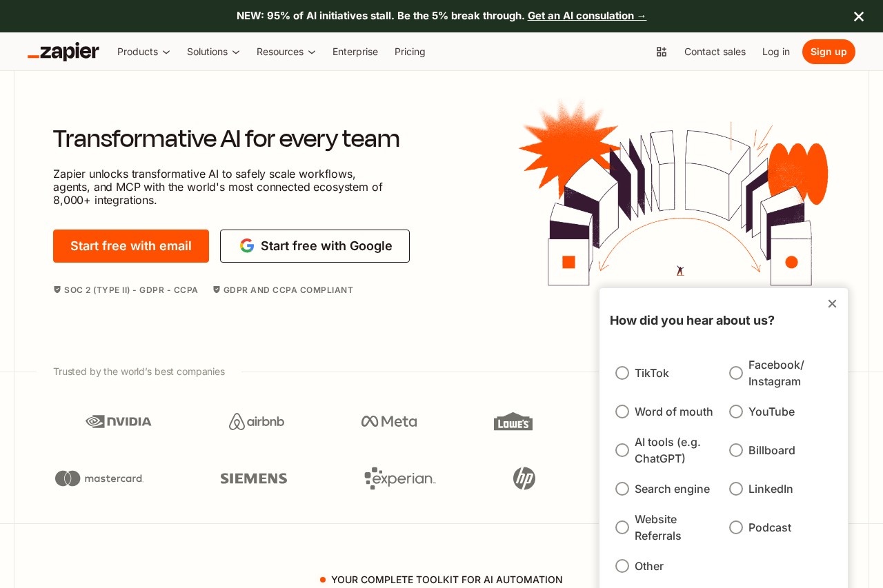
Task: Expand the Resources dropdown
Action: (x=286, y=52)
